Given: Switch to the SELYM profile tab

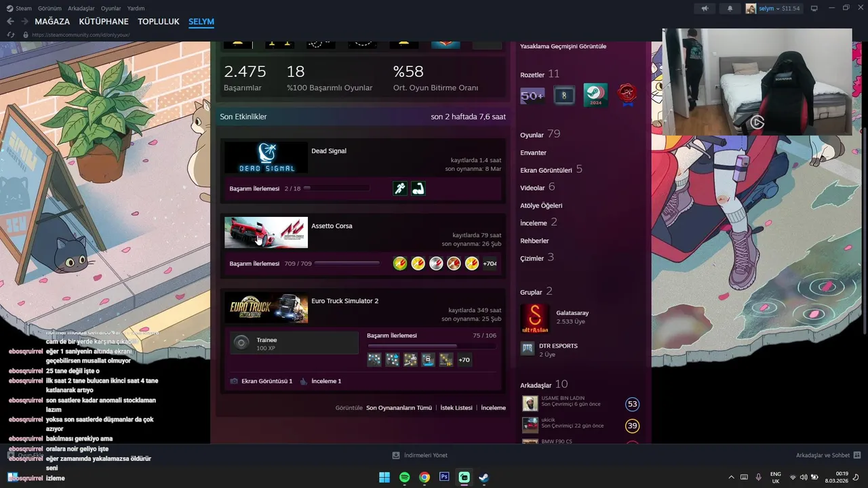Looking at the screenshot, I should click(201, 22).
